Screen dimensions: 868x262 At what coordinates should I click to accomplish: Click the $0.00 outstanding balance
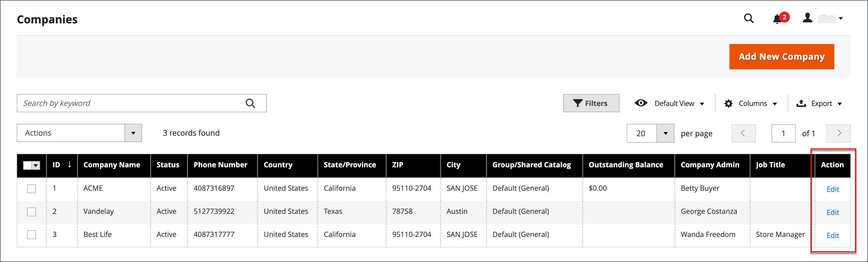598,188
